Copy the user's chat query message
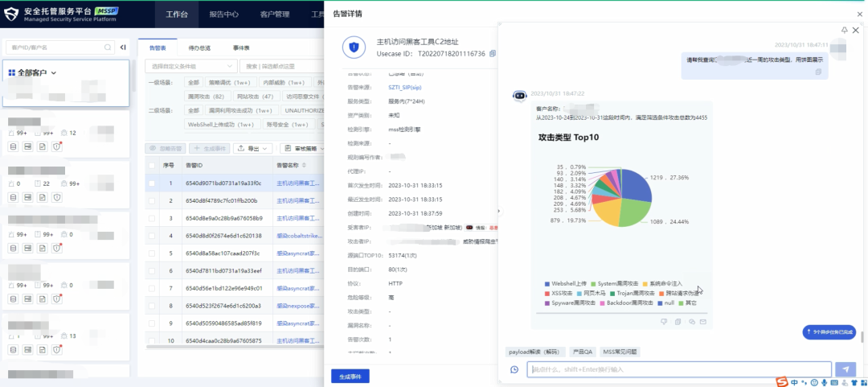868x387 pixels. tap(818, 72)
